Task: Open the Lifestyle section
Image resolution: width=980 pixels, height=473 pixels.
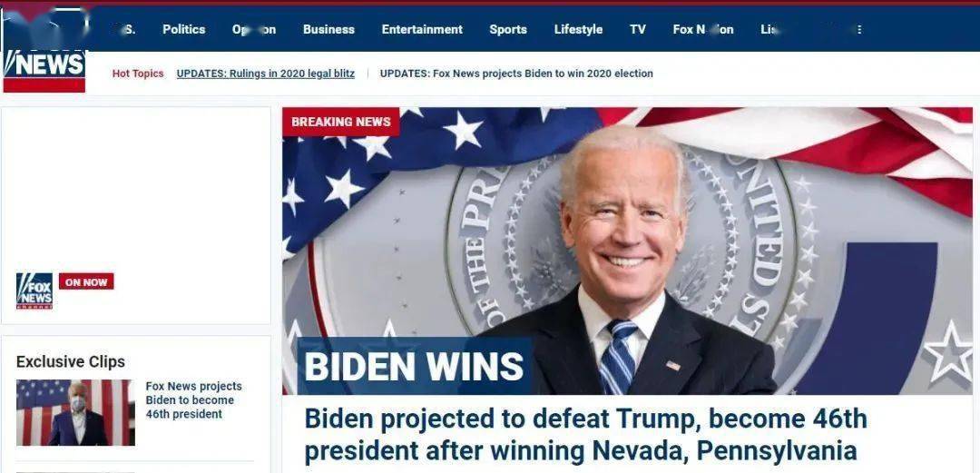Action: (x=578, y=29)
